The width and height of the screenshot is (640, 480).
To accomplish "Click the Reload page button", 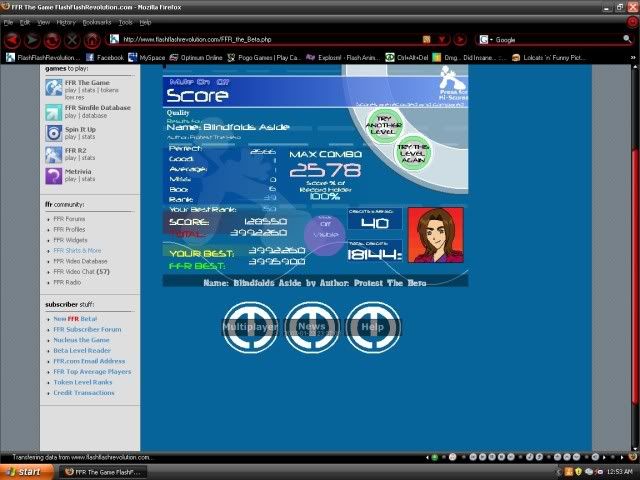I will pyautogui.click(x=51, y=40).
